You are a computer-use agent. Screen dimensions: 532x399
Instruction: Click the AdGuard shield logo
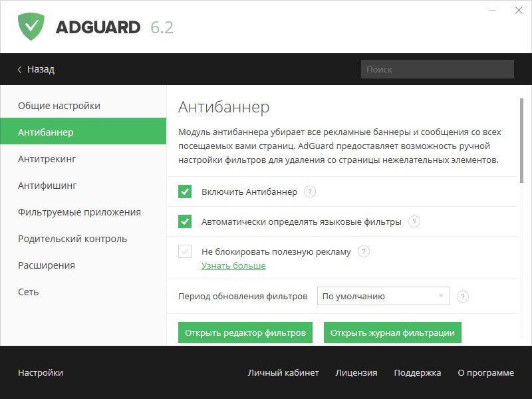(x=31, y=27)
